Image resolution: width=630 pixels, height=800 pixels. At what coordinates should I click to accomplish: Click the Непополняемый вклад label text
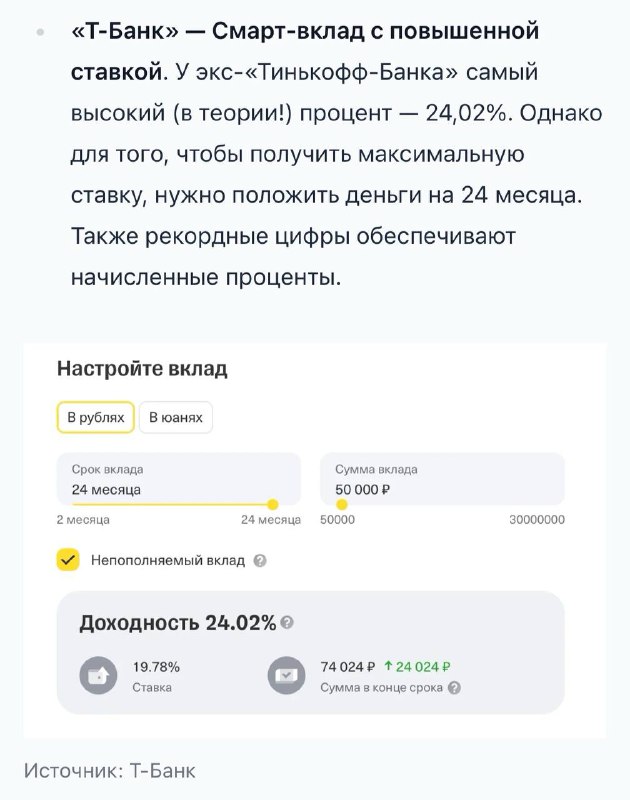(x=168, y=561)
